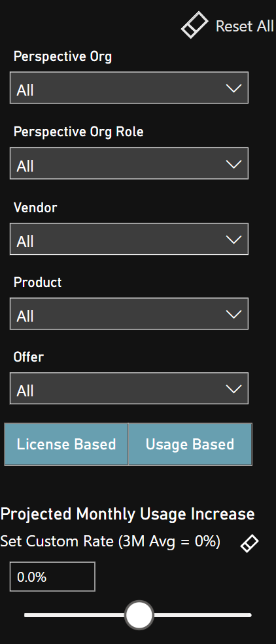Viewport: 276px width, 644px height.
Task: Expand the Product filter selection box
Action: (x=129, y=314)
